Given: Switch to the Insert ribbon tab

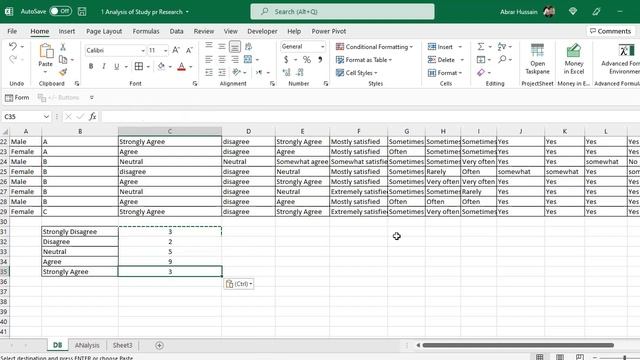Looking at the screenshot, I should click(x=67, y=31).
